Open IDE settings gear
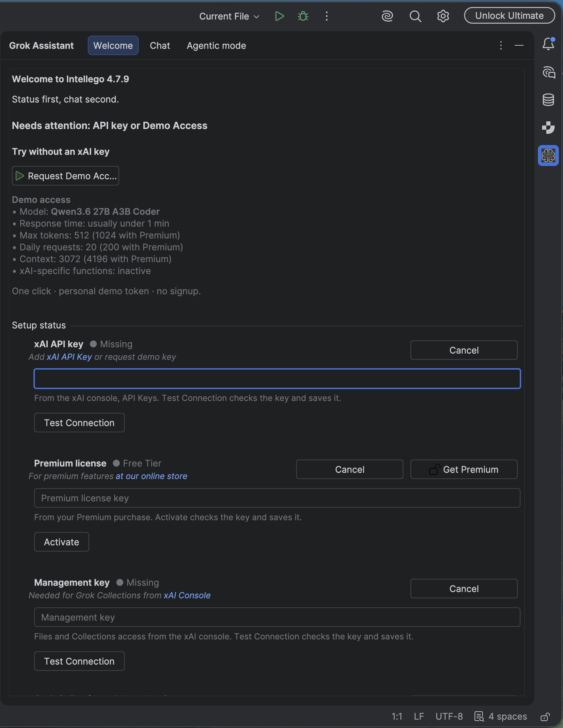 [x=443, y=16]
